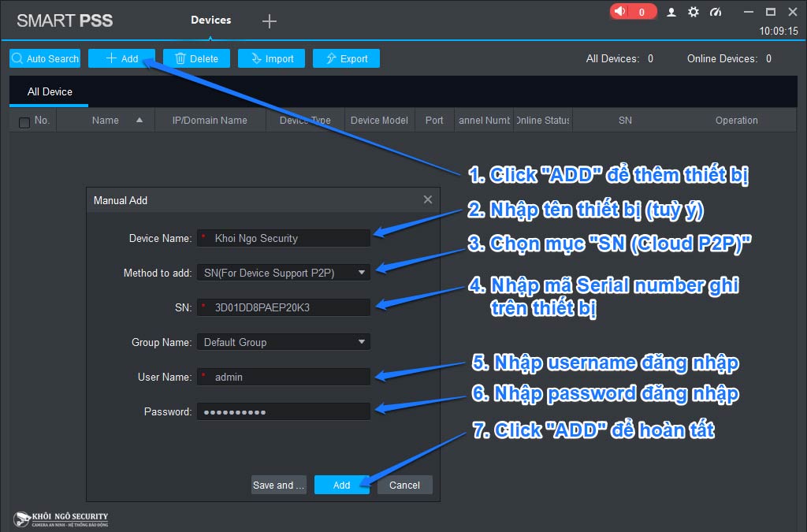The width and height of the screenshot is (807, 532).
Task: Click the Auto Search button
Action: [45, 58]
